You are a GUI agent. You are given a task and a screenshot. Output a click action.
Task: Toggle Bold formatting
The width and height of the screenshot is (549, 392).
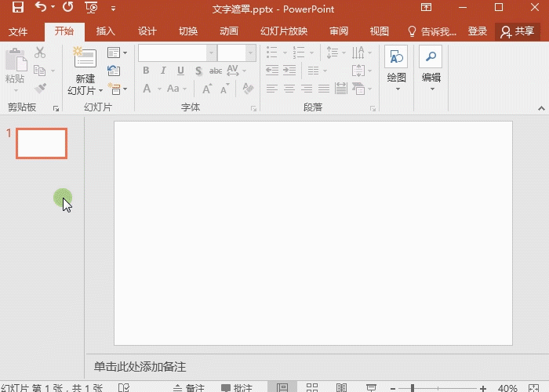[146, 71]
